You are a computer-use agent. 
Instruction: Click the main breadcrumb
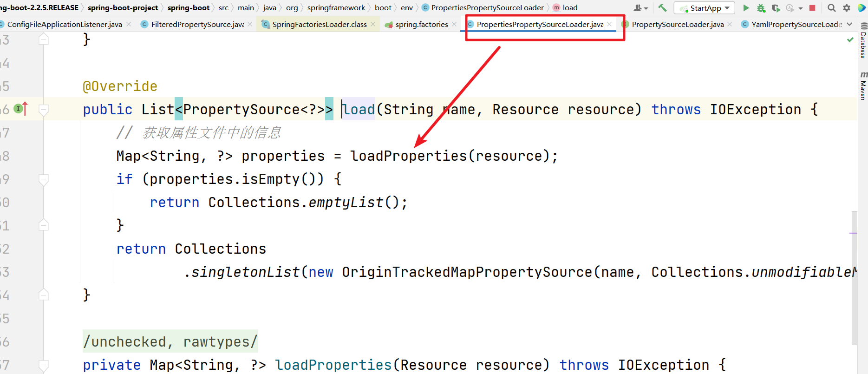point(246,7)
